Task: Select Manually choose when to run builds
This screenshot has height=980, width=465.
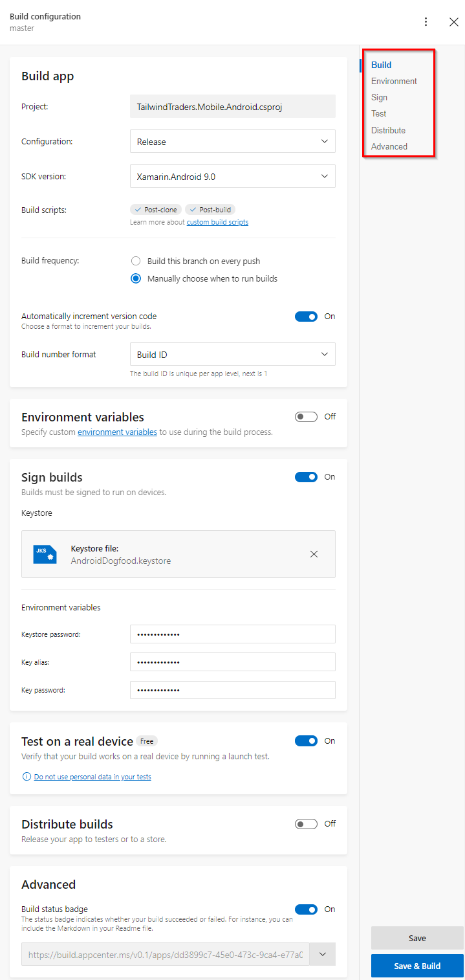Action: (x=136, y=278)
